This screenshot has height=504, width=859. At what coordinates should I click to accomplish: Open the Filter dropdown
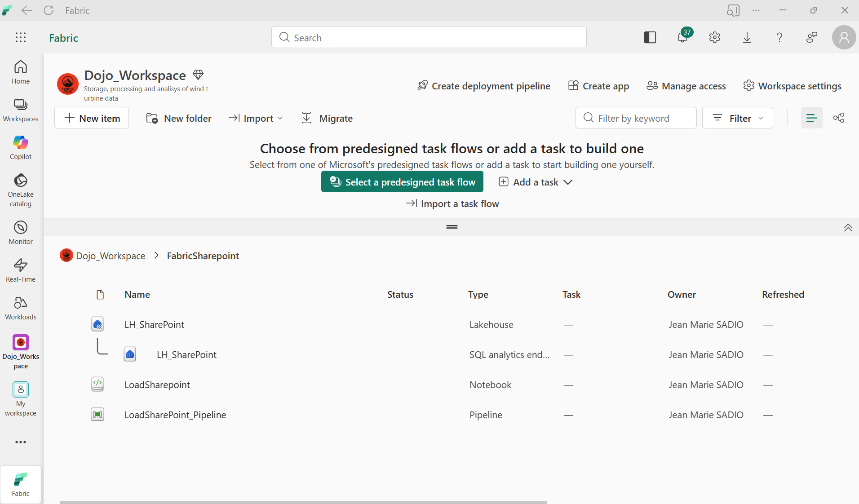coord(737,118)
